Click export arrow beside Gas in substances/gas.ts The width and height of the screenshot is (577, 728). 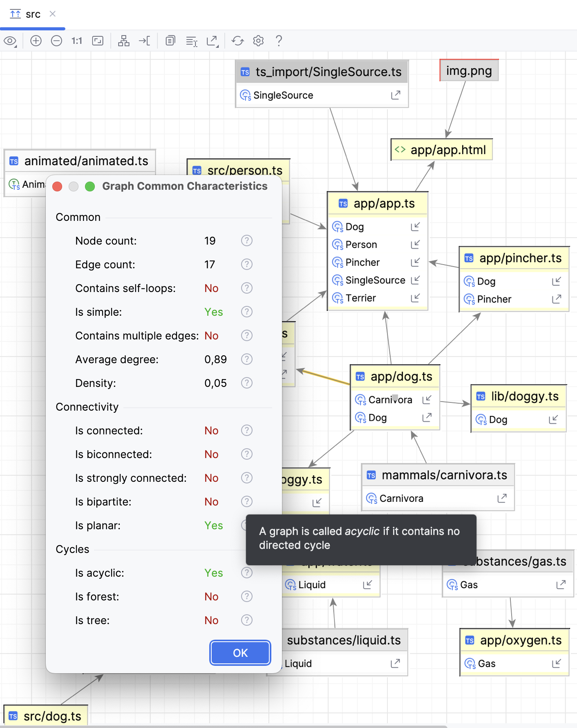point(561,585)
